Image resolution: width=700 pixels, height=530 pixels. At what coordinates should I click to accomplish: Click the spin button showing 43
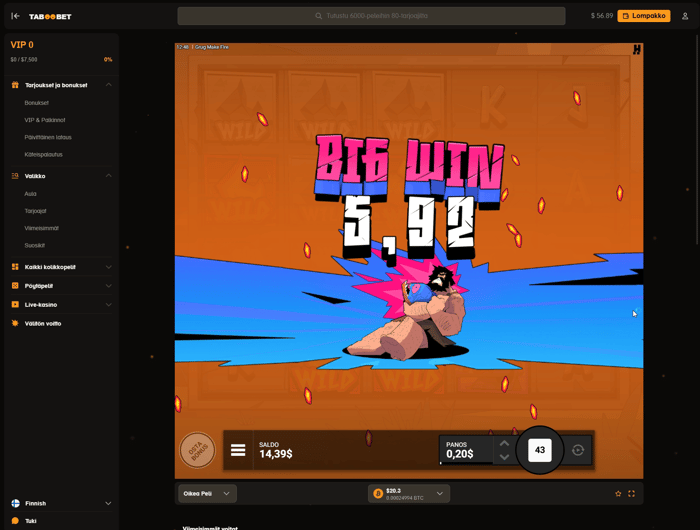[540, 450]
